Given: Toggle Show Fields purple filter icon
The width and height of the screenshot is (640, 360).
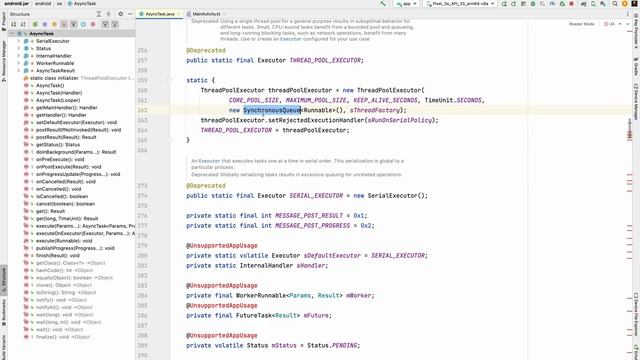Looking at the screenshot, I should click(45, 24).
